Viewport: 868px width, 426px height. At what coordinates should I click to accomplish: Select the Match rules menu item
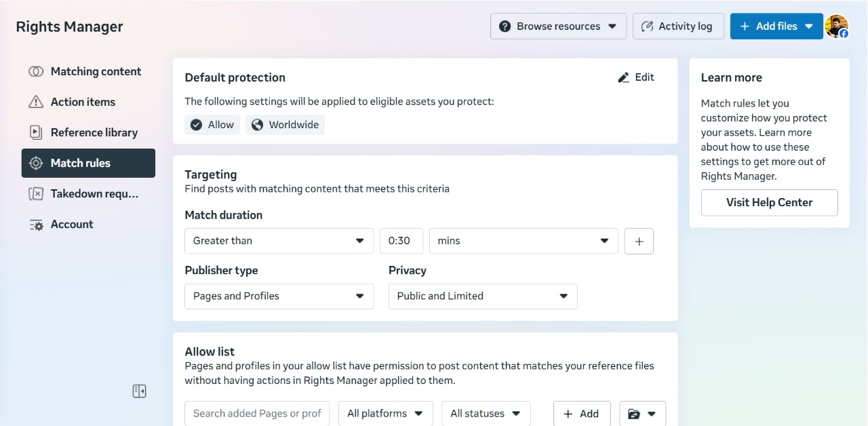[88, 163]
